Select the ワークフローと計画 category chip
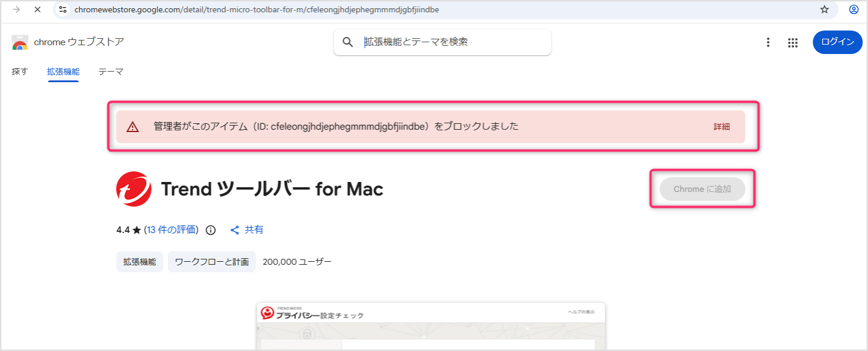 pyautogui.click(x=212, y=262)
